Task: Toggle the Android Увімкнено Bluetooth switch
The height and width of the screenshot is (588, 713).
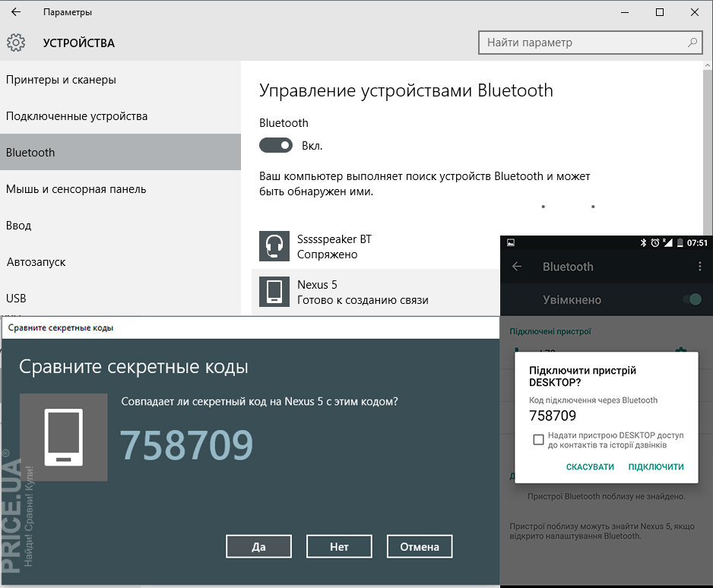Action: [x=692, y=299]
